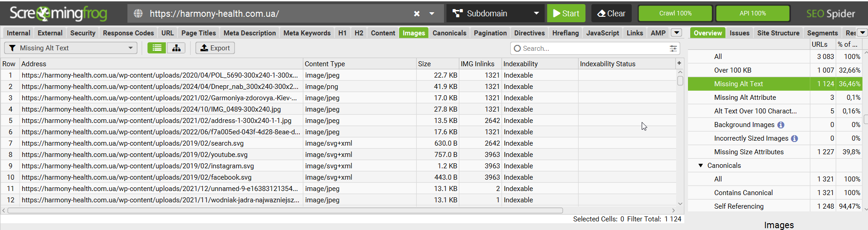Select Contains Canonical in overview
868x230 pixels.
[775, 192]
